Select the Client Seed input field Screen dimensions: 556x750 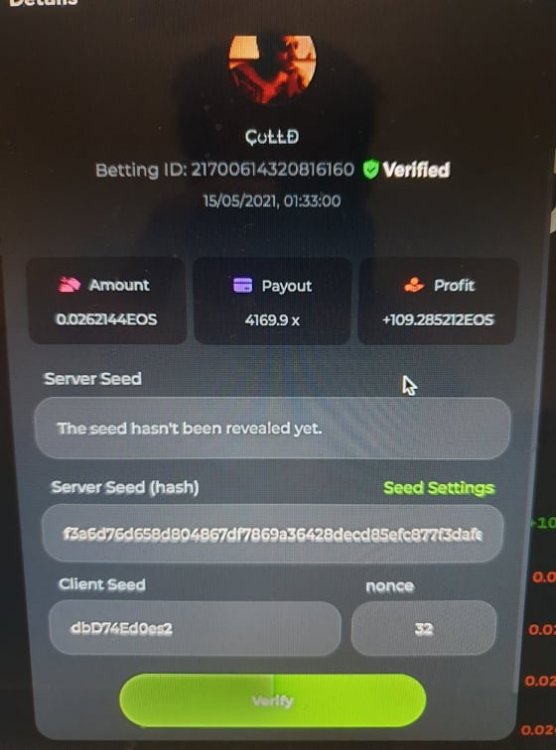[195, 628]
